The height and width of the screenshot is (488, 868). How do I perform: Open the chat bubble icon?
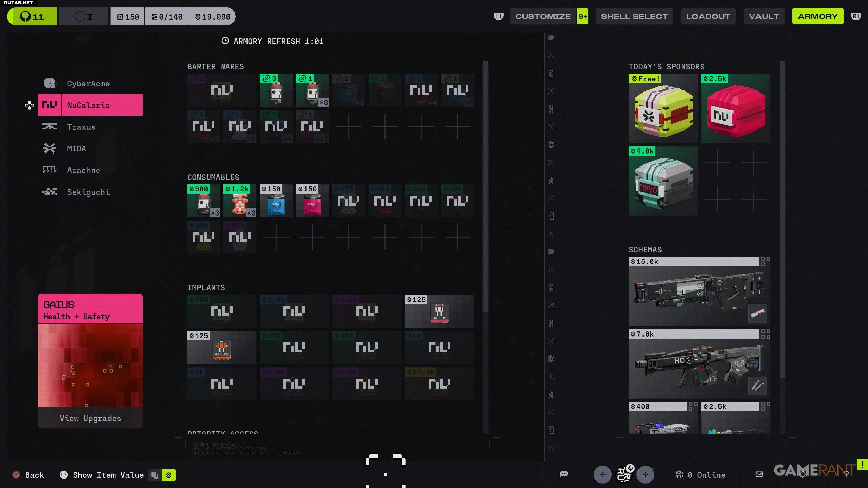(564, 474)
